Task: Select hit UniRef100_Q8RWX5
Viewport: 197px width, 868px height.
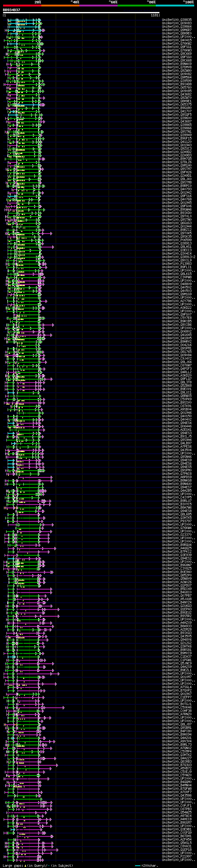Action: 177,396
